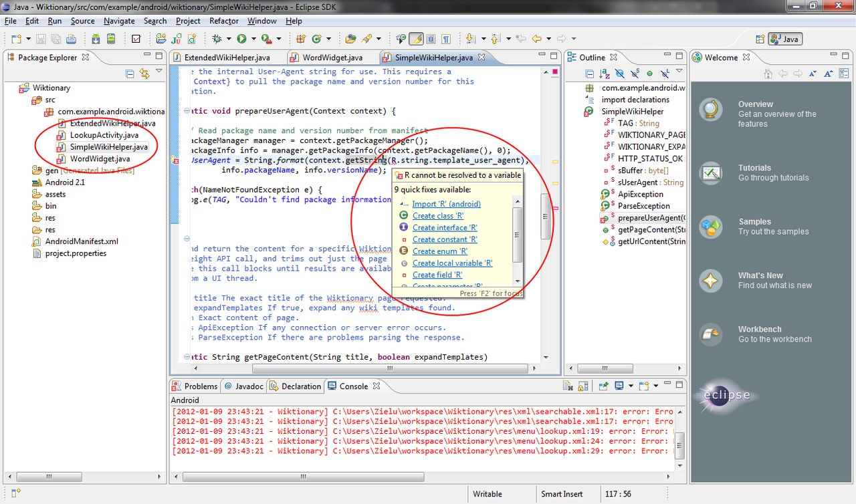Click the Search flashlight toolbar icon

tap(367, 39)
